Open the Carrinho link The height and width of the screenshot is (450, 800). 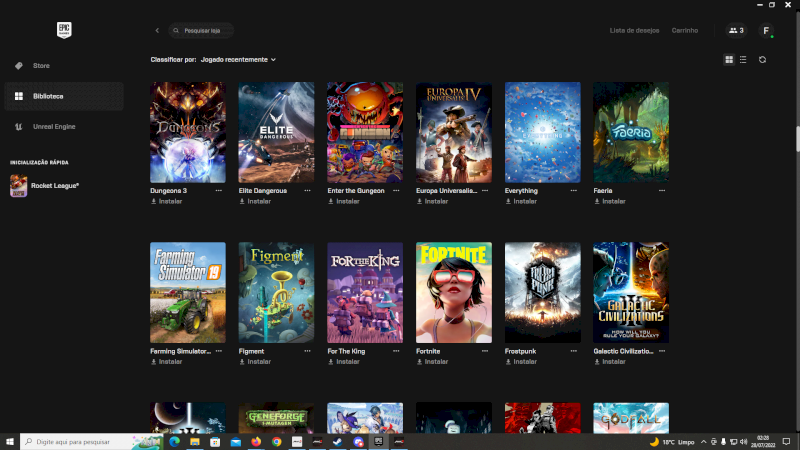click(685, 31)
